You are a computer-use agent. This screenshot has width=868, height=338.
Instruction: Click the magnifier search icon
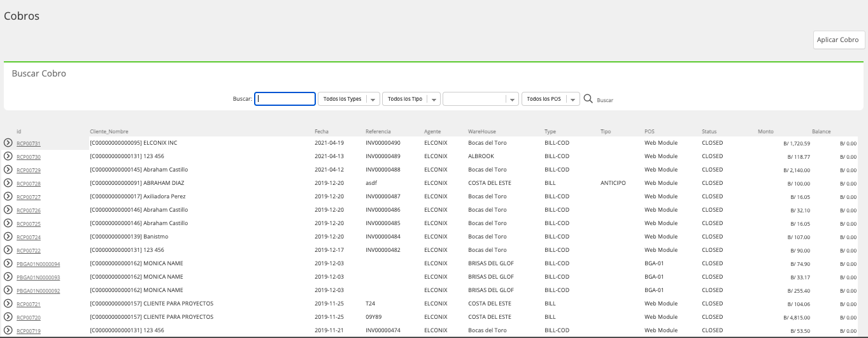point(588,99)
